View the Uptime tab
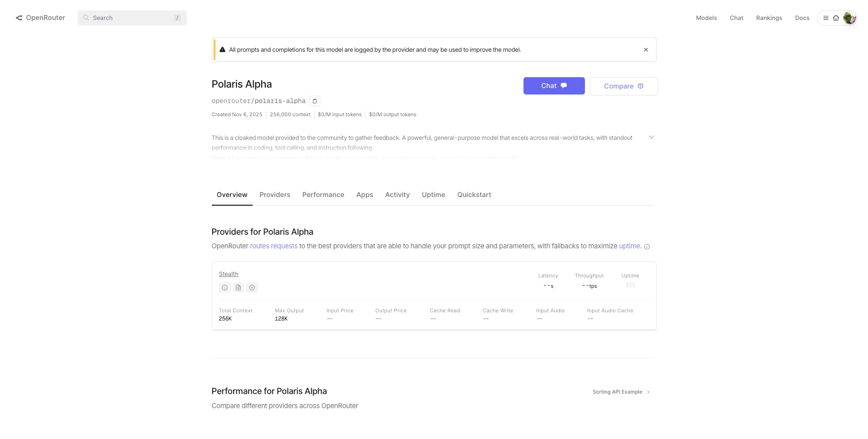This screenshot has height=439, width=868. (x=433, y=195)
